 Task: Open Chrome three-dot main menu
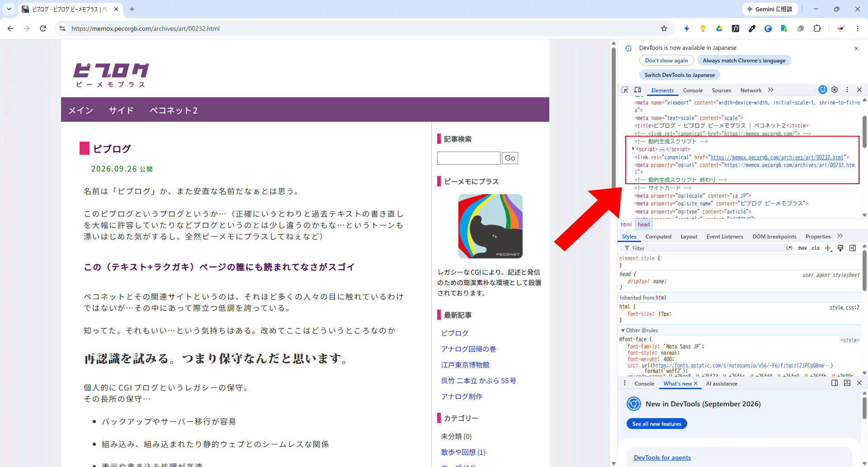(858, 29)
